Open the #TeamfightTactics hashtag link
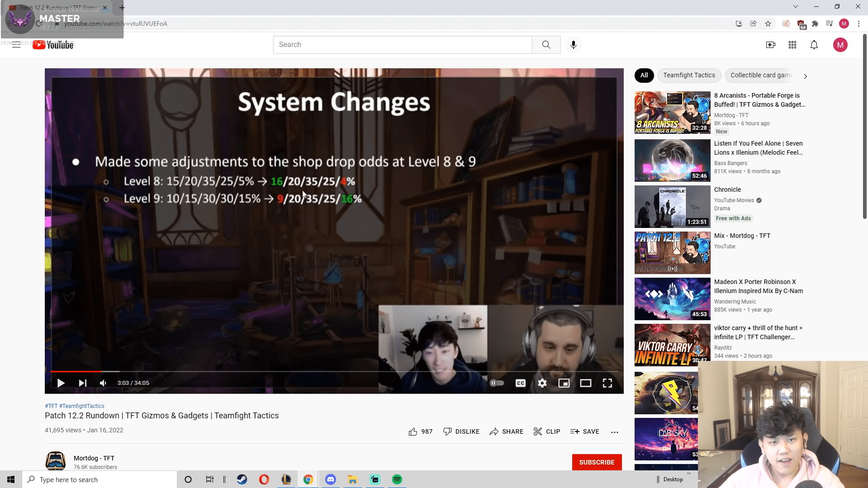 pos(82,406)
